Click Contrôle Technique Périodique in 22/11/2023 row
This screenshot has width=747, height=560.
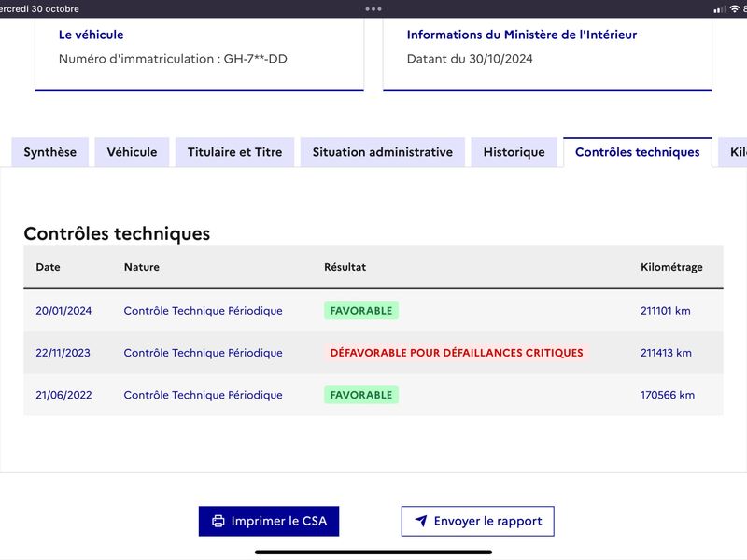coord(203,353)
